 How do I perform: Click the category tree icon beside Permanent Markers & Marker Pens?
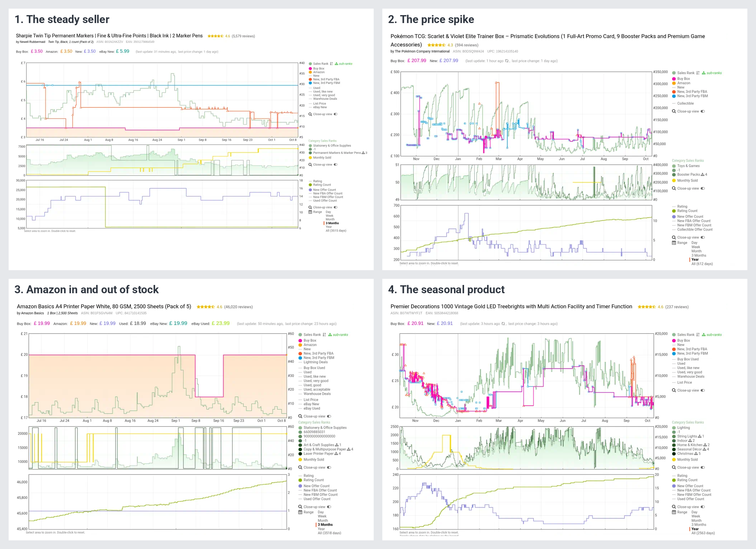pos(363,153)
